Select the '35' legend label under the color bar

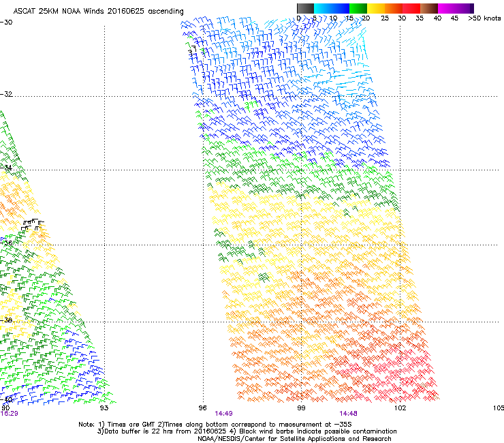pyautogui.click(x=420, y=18)
